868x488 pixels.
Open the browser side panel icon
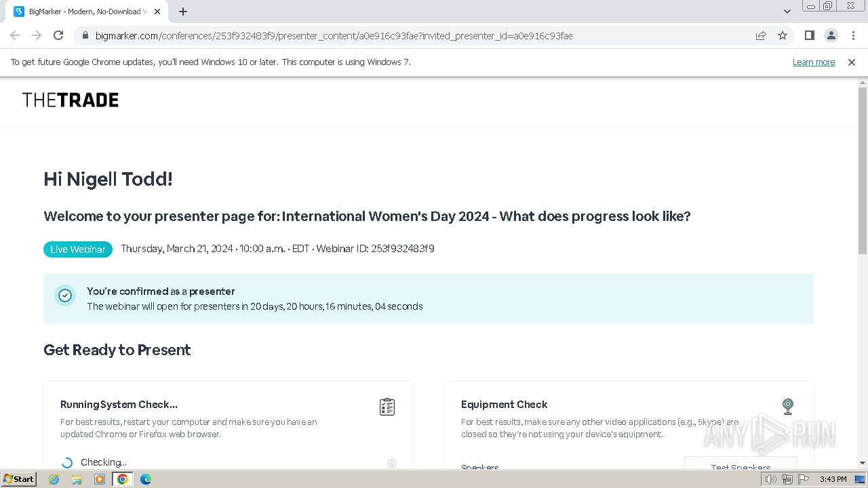809,35
